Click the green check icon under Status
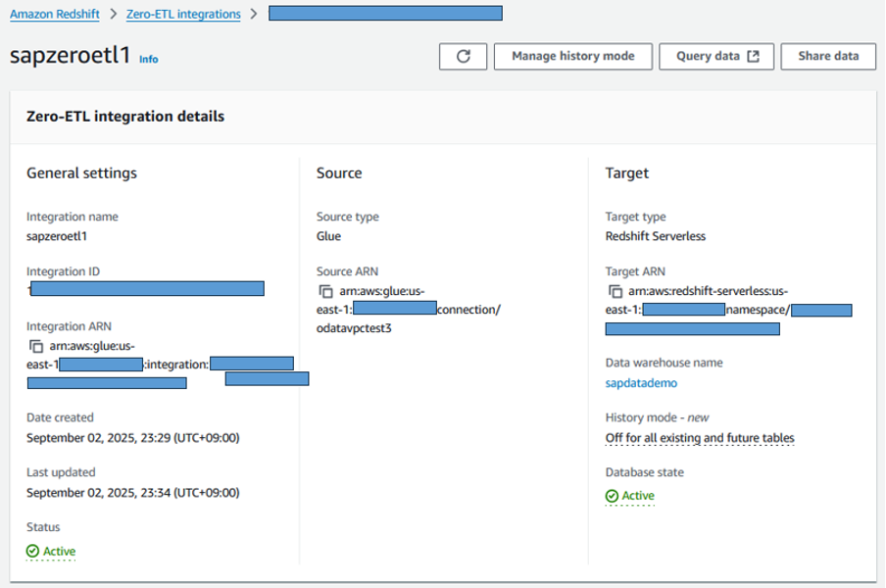 (32, 551)
